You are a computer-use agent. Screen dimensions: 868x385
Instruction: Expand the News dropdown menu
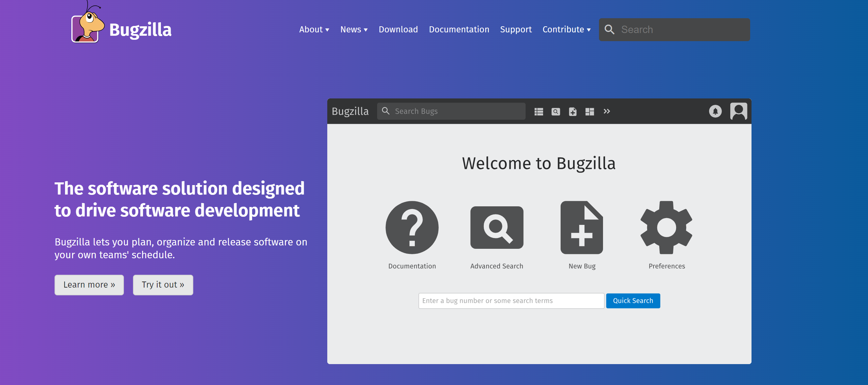pos(354,30)
